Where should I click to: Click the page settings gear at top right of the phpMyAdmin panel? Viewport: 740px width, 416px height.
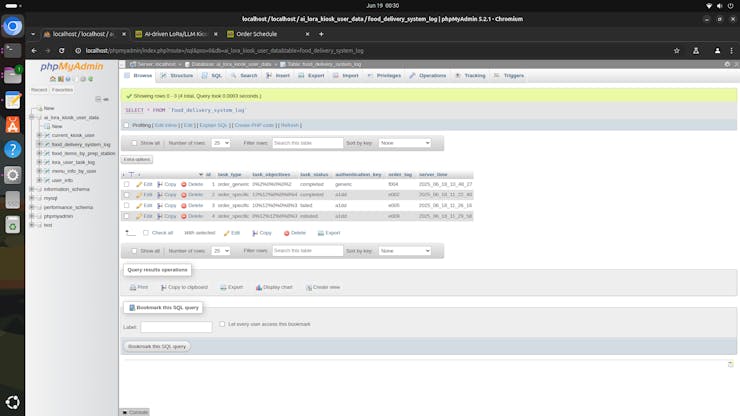coord(727,64)
